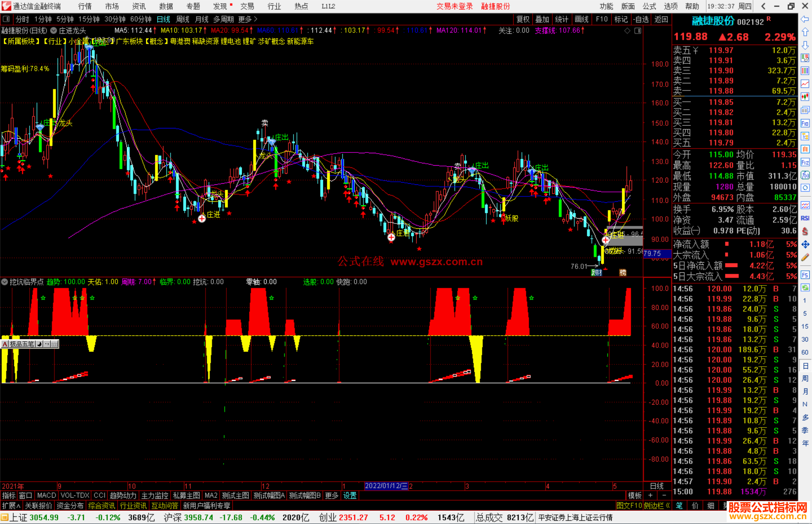Click the circle icon in right sidebar
This screenshot has width=812, height=524.
[x=805, y=188]
